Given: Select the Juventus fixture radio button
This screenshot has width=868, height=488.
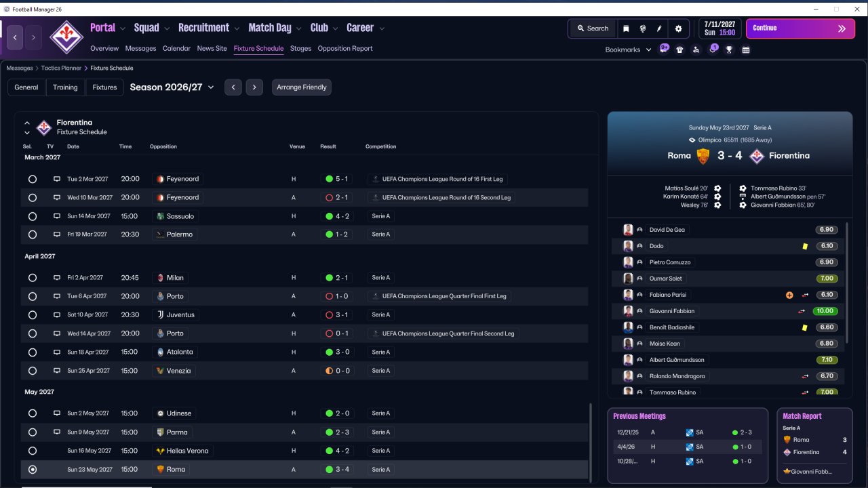Looking at the screenshot, I should coord(33,314).
